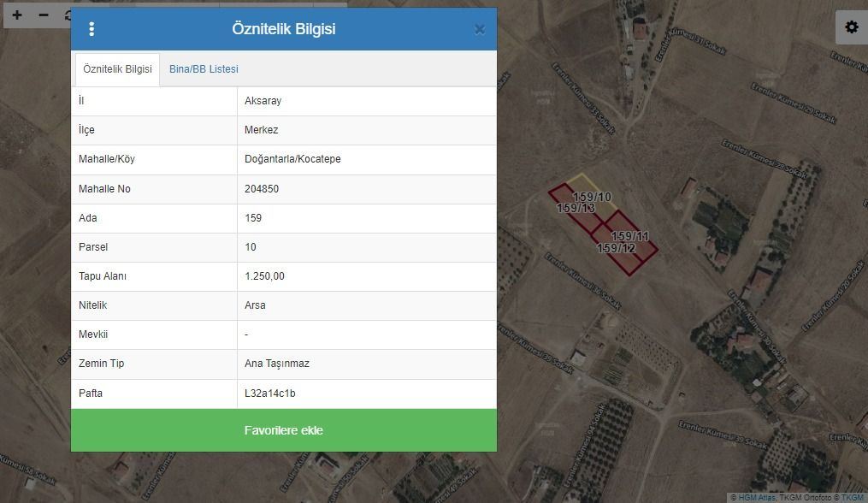The width and height of the screenshot is (868, 503).
Task: Select the Öznitelik Bilgisi tab
Action: (117, 69)
